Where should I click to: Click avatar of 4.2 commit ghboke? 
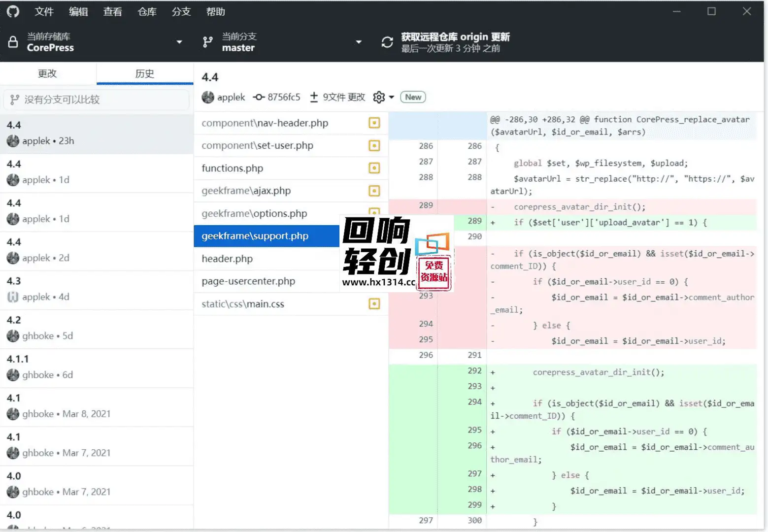(x=13, y=336)
